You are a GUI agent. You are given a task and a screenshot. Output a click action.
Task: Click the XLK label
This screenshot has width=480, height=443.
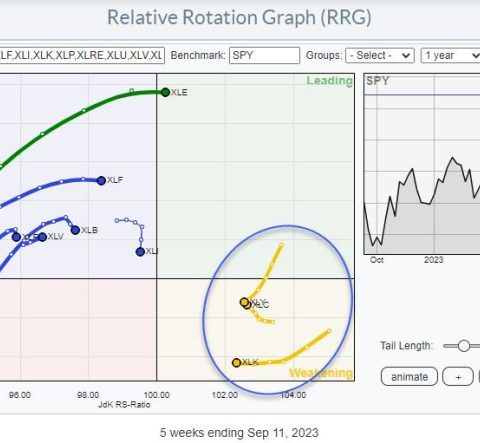[x=250, y=362]
